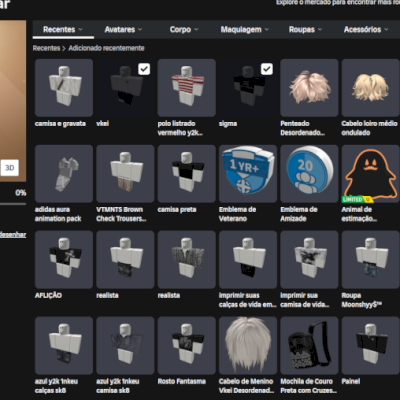Expand the Recentes dropdown arrow
This screenshot has height=400, width=400.
point(81,30)
